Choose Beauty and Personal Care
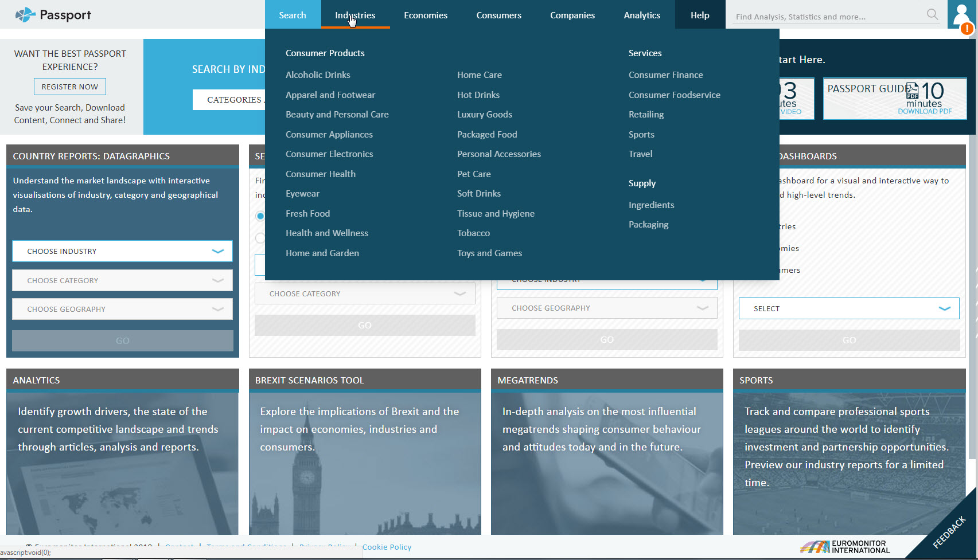Image resolution: width=978 pixels, height=560 pixels. [x=337, y=115]
